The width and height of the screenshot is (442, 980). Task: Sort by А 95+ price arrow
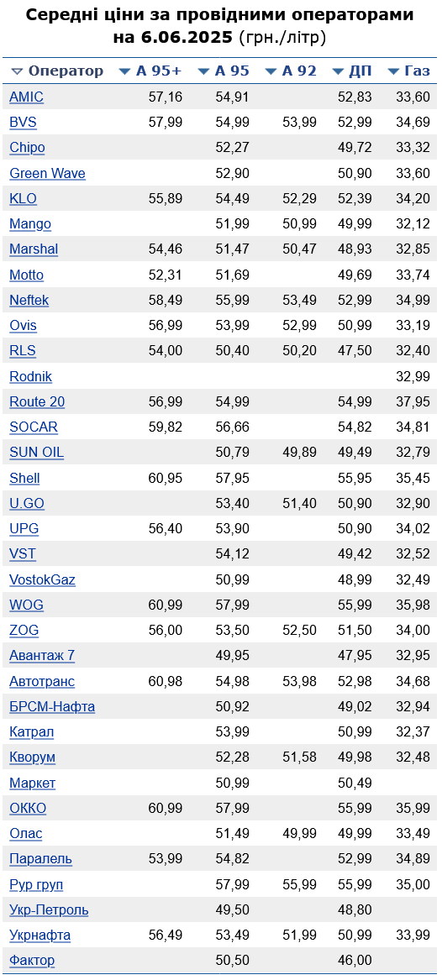[x=125, y=71]
